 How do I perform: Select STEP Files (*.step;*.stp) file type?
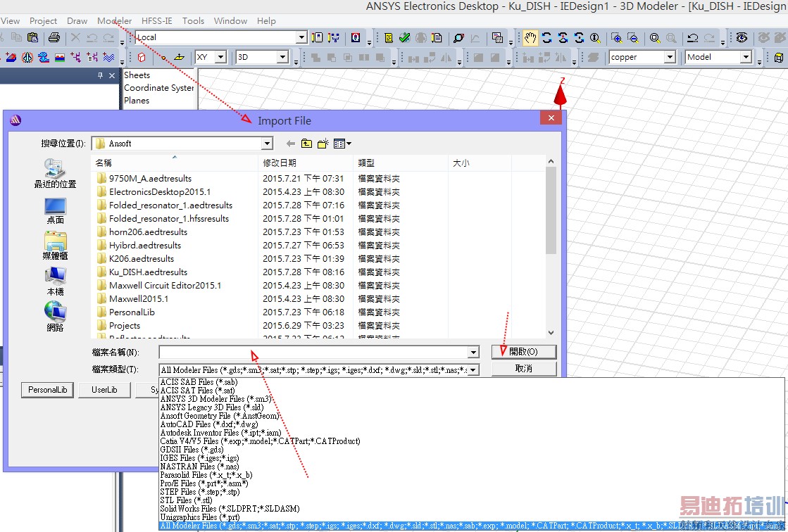(x=200, y=492)
